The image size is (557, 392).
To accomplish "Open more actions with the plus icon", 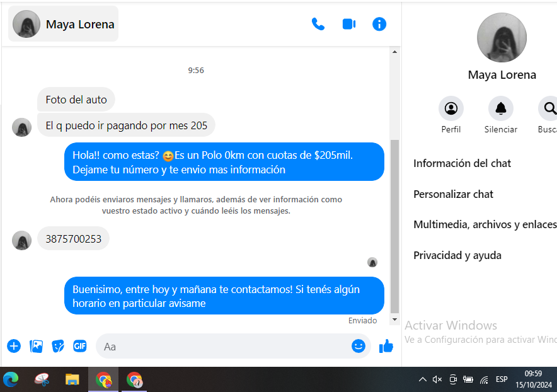I will pyautogui.click(x=14, y=346).
